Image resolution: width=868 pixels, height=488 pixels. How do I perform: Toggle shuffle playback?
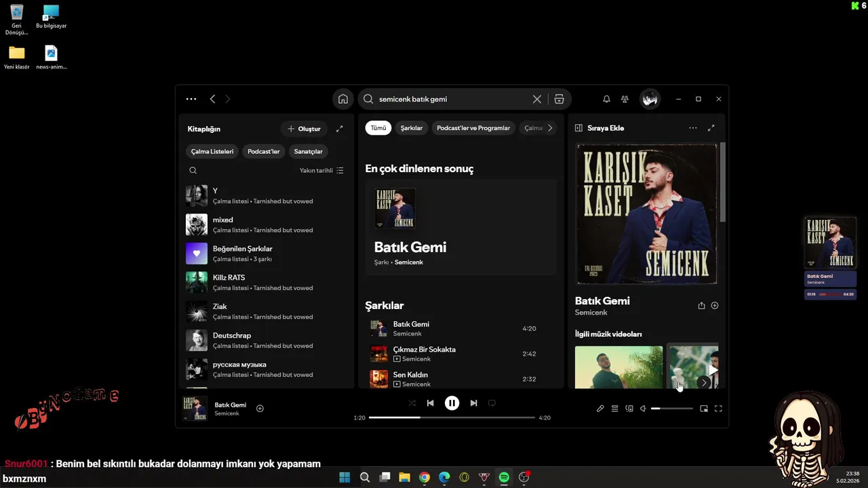(412, 403)
